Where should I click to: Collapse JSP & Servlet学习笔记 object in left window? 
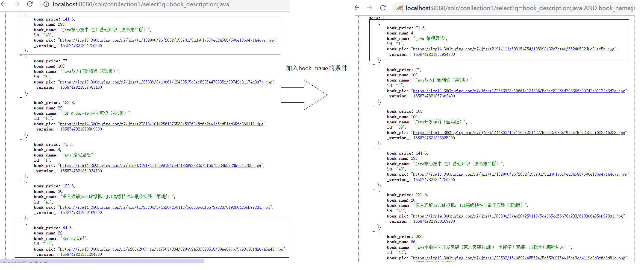pyautogui.click(x=21, y=97)
